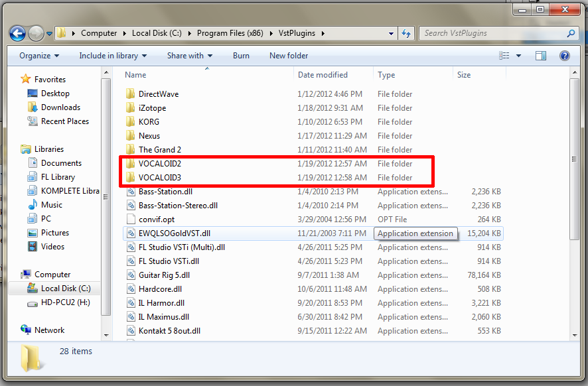Toggle the preview pane icon
This screenshot has height=386, width=588.
[x=540, y=56]
